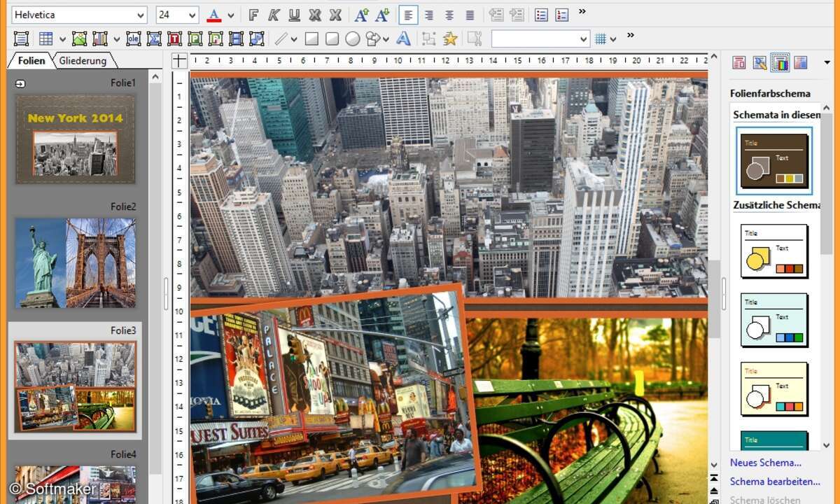Viewport: 840px width, 504px height.
Task: Decrease indent level icon
Action: click(x=496, y=15)
